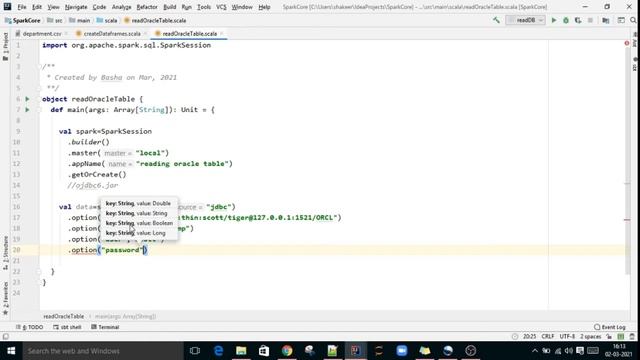Image resolution: width=640 pixels, height=360 pixels.
Task: Run main method from gutter arrow
Action: 27,109
